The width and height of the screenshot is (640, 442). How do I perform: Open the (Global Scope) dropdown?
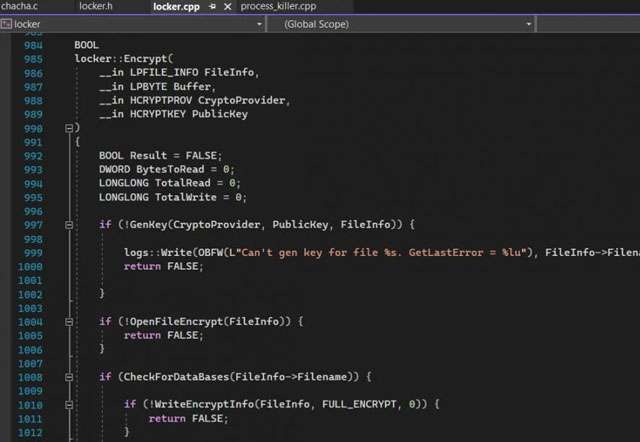529,24
